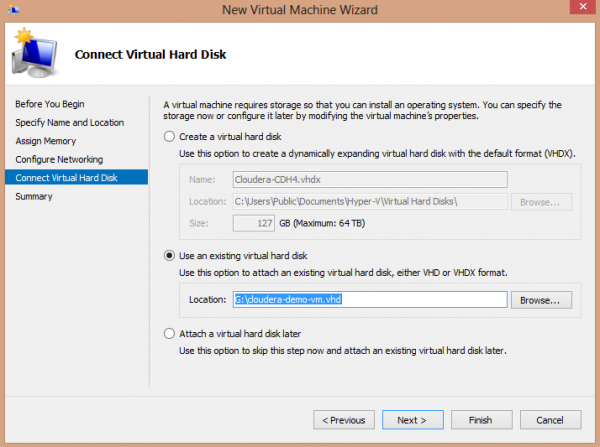Click the Previous button

click(344, 420)
